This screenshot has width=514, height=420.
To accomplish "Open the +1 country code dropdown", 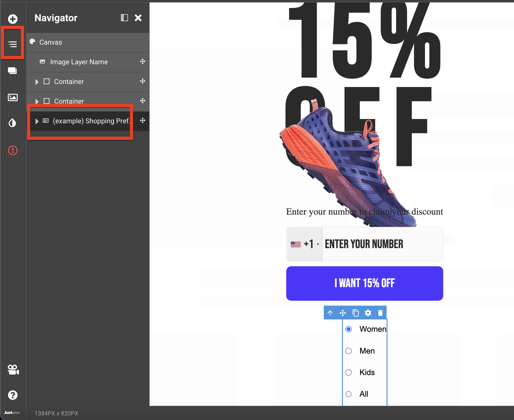I will (305, 244).
